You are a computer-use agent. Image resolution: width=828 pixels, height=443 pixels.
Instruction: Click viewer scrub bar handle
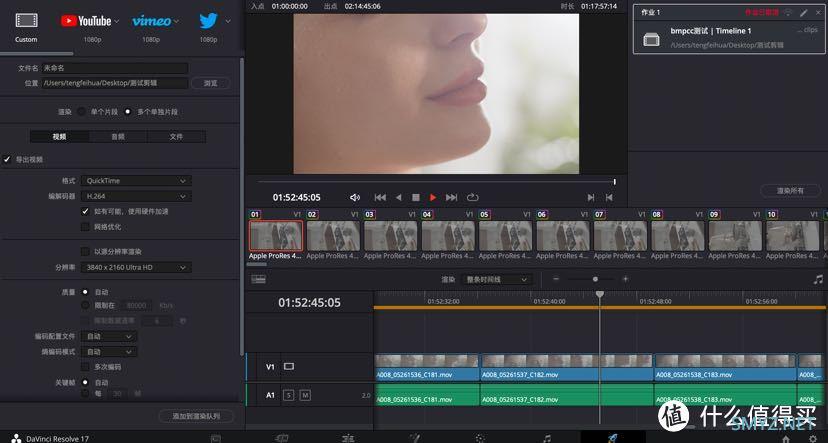coord(615,182)
